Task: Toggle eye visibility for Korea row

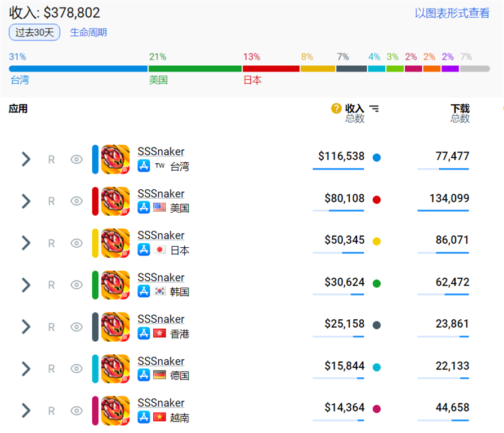Action: [77, 285]
